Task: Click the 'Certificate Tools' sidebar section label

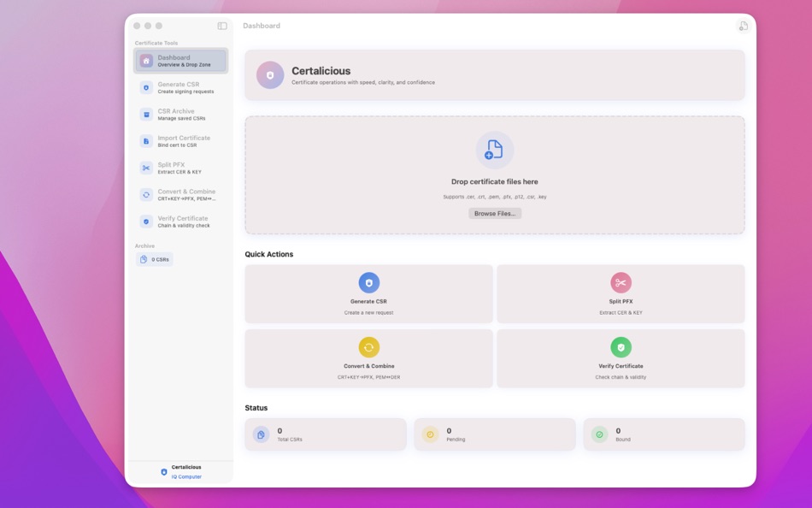Action: (156, 43)
